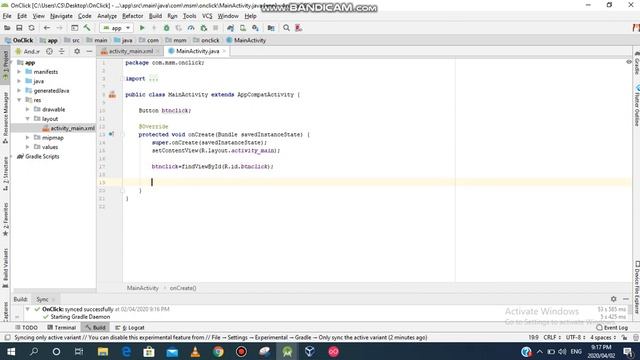640x360 pixels.
Task: Open Resource Manager side panel
Action: (x=5, y=118)
